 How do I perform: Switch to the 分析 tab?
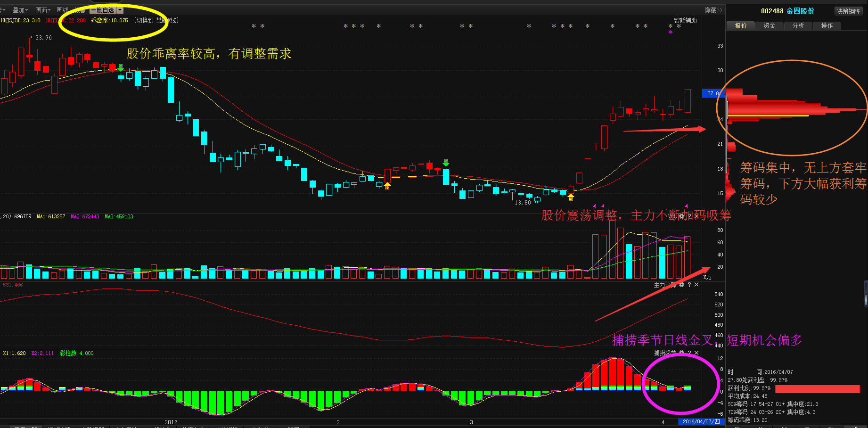coord(798,25)
